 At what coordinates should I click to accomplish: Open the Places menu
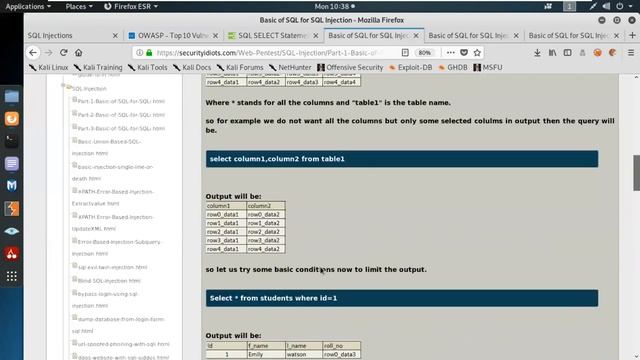pyautogui.click(x=79, y=6)
